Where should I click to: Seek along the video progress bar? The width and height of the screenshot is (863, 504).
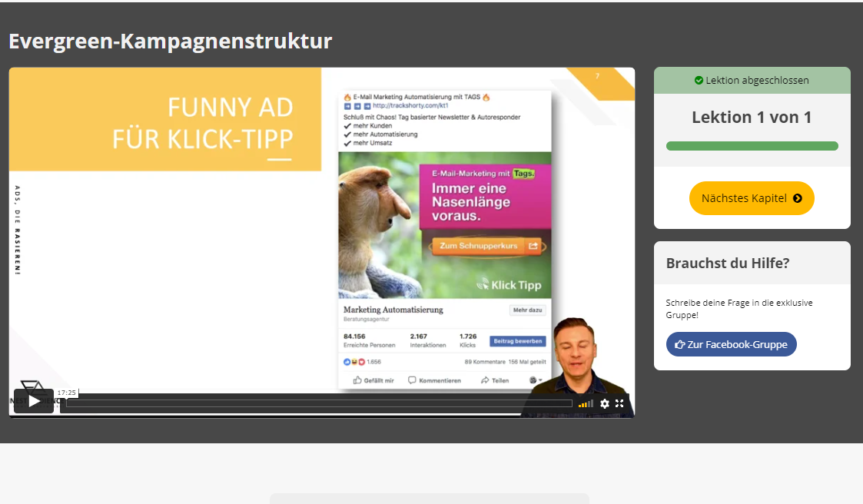click(319, 403)
